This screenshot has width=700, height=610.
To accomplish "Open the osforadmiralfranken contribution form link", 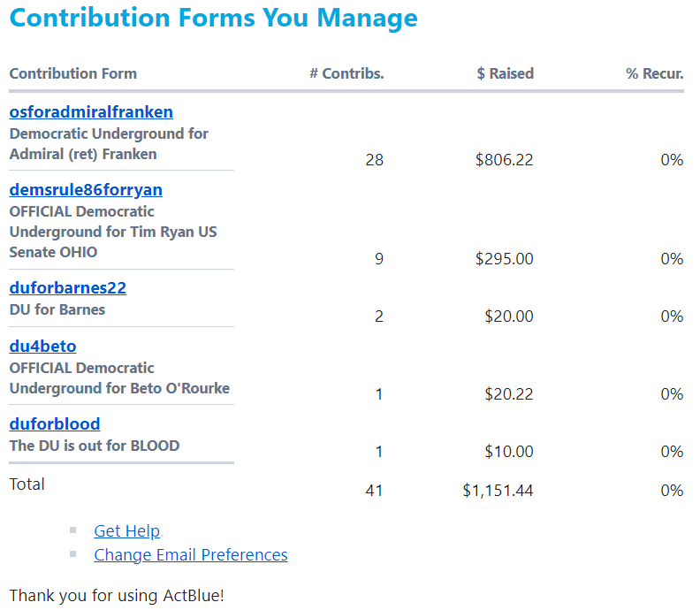I will (91, 112).
